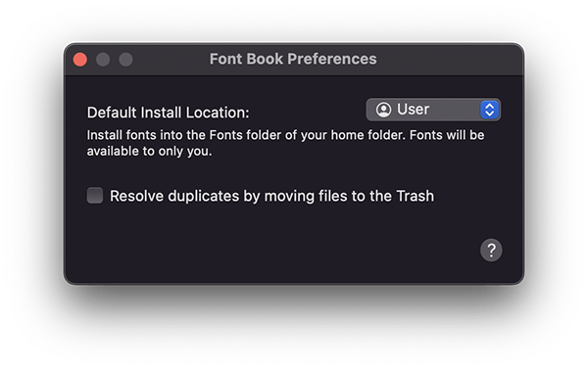Viewport: 588px width, 369px height.
Task: Toggle the Trash option via the word Trash
Action: [x=416, y=196]
